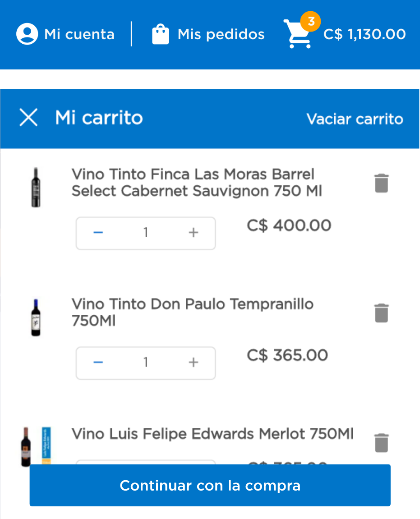420x519 pixels.
Task: Open the Finca Las Moras bottle thumbnail
Action: [36, 187]
